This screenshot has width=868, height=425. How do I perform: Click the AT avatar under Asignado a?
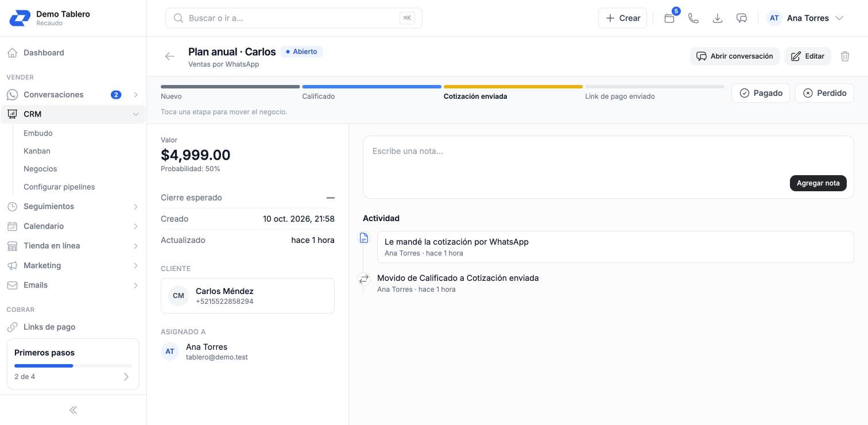pos(170,351)
